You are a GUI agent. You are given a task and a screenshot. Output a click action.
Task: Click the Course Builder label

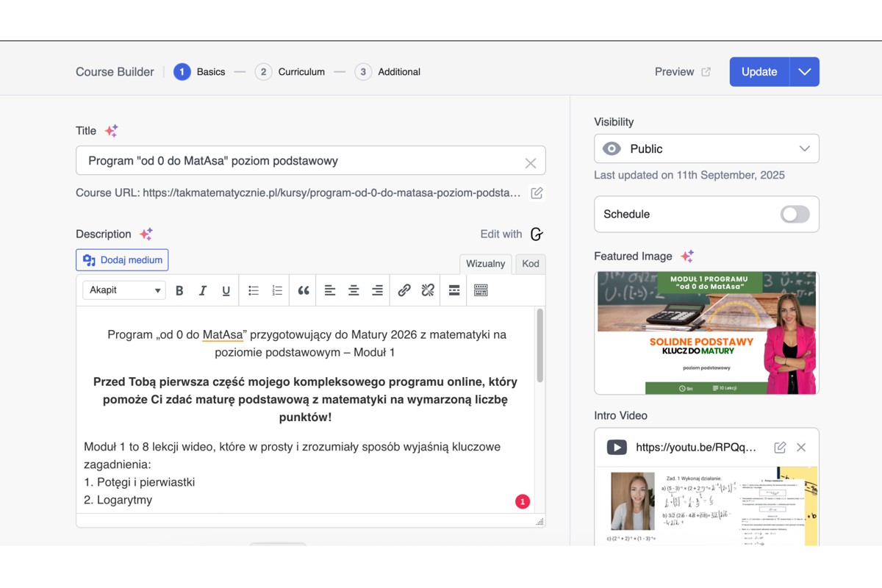115,72
